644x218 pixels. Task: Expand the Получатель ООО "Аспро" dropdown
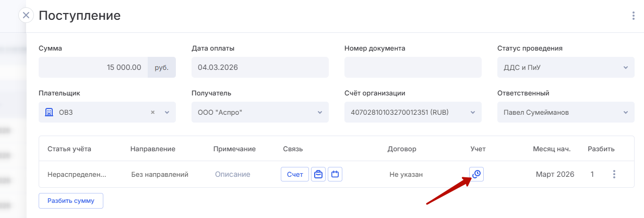319,112
